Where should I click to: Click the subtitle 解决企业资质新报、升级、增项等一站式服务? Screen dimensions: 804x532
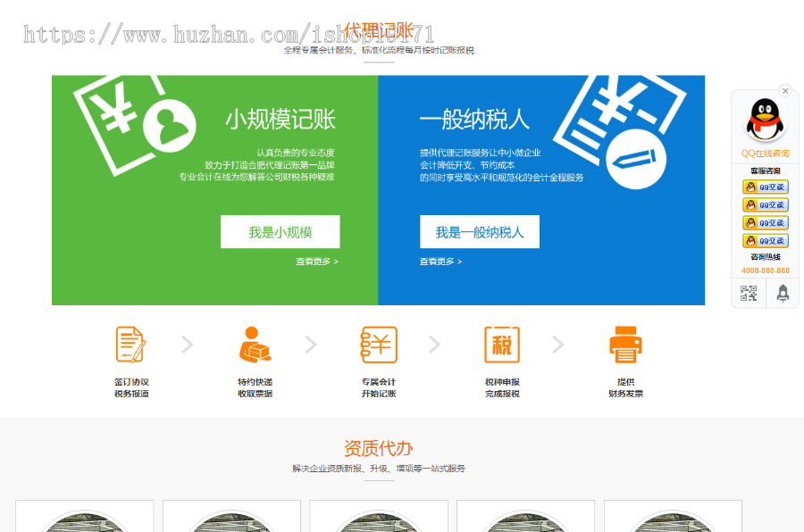pos(379,469)
